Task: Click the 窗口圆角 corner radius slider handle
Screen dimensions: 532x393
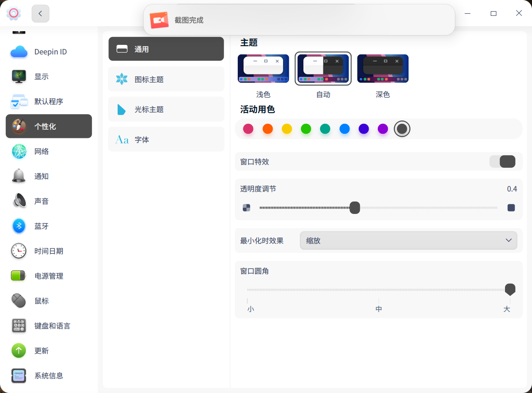Action: [510, 290]
